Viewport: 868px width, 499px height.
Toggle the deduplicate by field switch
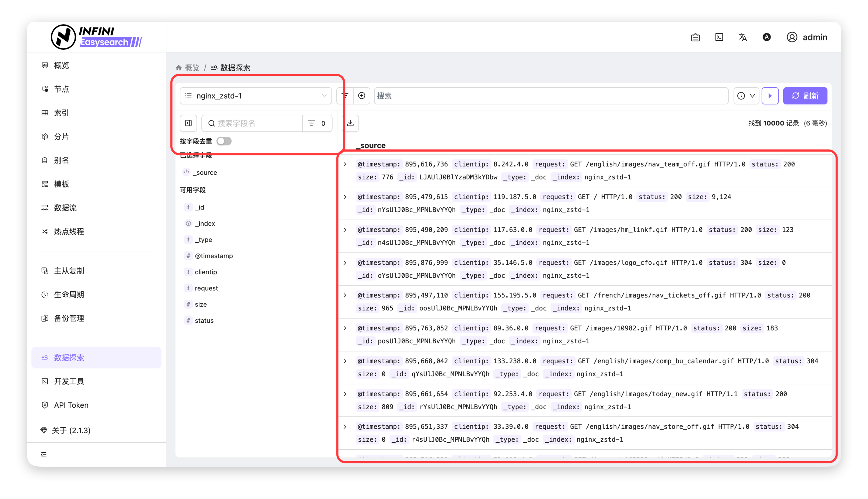click(224, 141)
